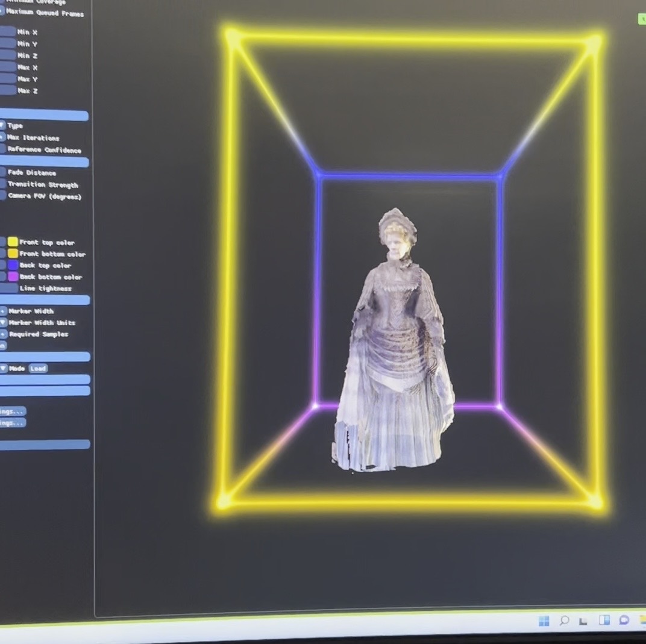Open the Front bottom color swatch

coord(13,253)
